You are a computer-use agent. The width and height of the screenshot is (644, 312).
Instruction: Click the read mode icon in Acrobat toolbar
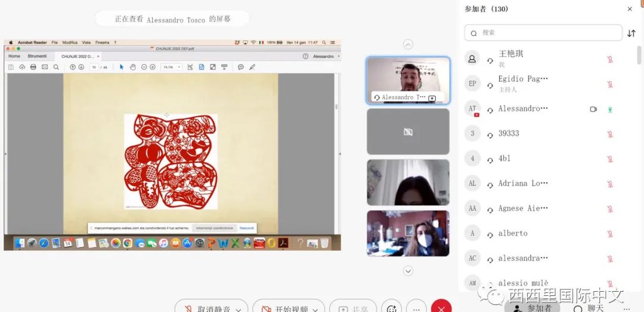(224, 67)
